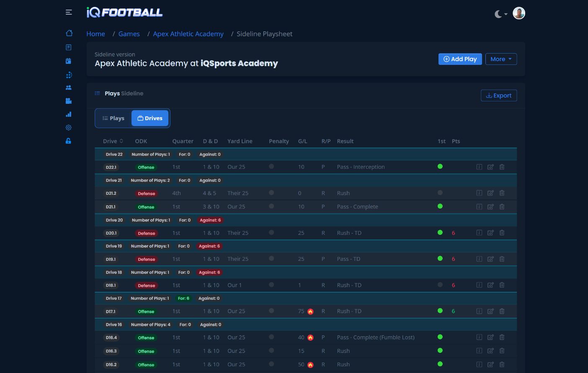Open the dark mode theme dropdown

tap(501, 14)
